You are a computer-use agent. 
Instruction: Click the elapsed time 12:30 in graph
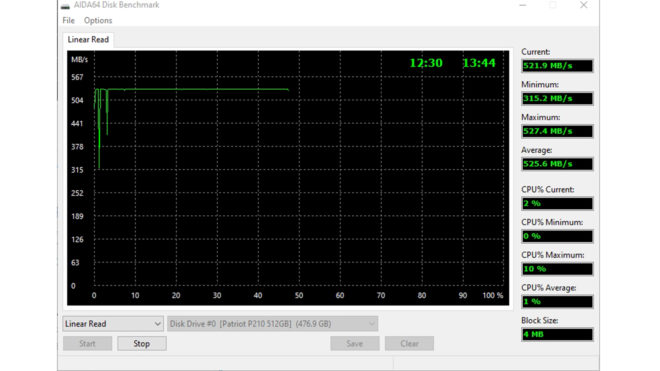426,63
